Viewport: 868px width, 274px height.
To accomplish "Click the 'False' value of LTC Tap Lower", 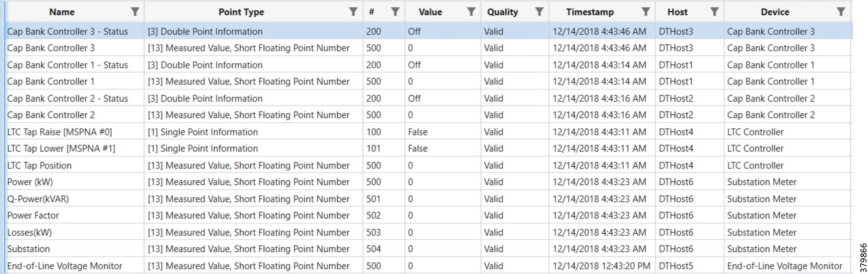I will [x=418, y=148].
